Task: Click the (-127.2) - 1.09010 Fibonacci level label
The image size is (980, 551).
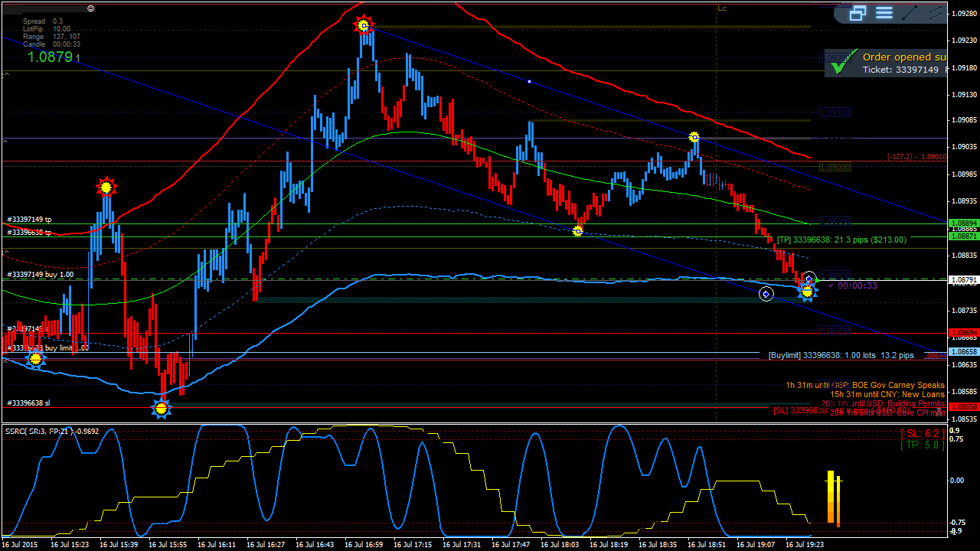Action: pos(916,156)
